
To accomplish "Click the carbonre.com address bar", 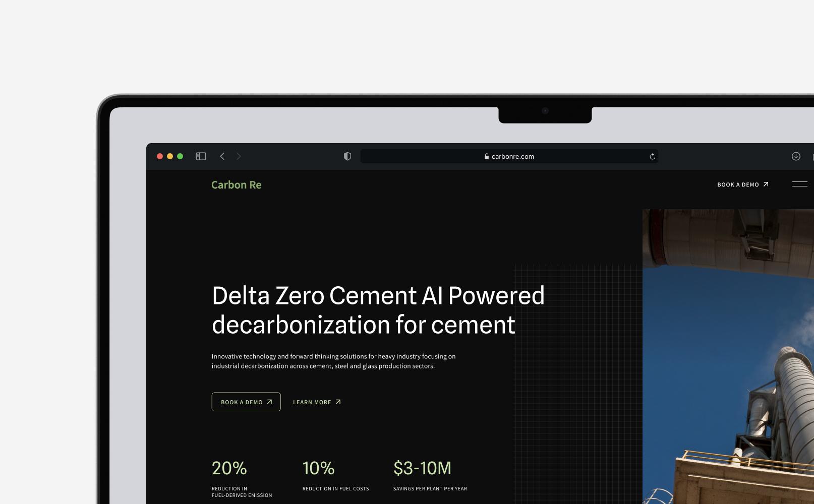I will pyautogui.click(x=509, y=156).
